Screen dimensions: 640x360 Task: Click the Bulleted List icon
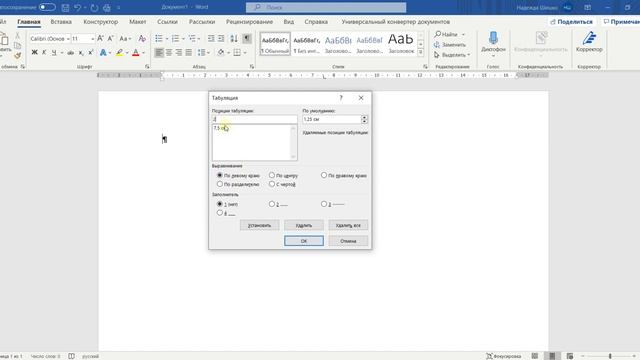click(159, 38)
